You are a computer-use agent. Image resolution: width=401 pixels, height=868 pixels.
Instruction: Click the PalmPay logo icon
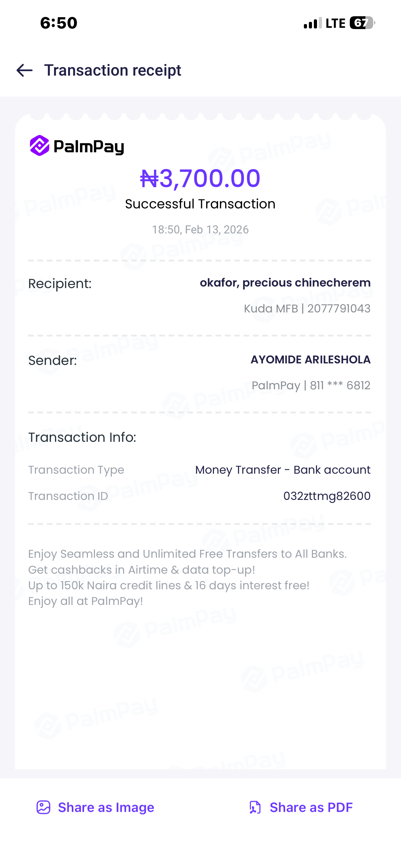tap(40, 146)
